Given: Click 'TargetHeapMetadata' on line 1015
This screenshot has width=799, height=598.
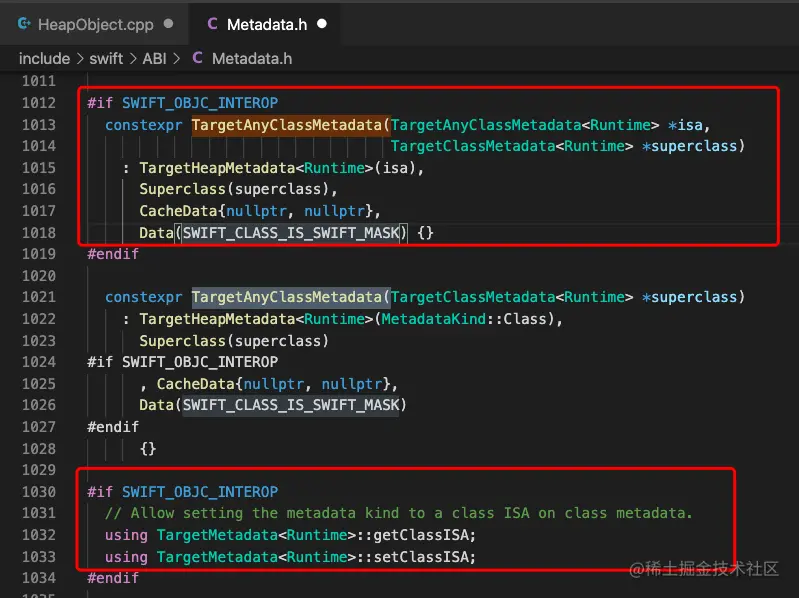Looking at the screenshot, I should tap(217, 168).
